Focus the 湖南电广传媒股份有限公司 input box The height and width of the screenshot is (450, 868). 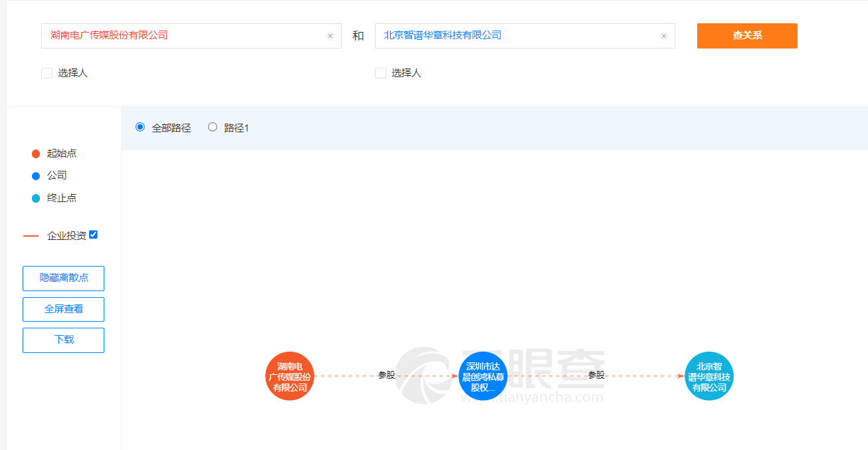click(x=191, y=36)
